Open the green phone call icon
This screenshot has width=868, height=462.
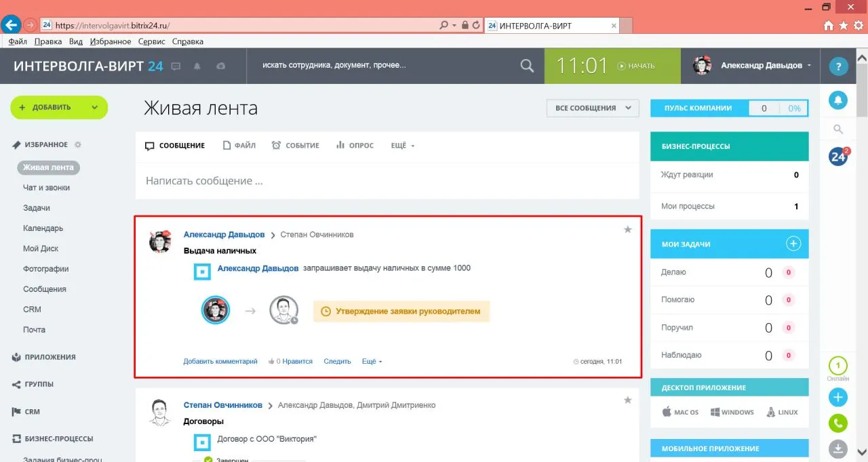pyautogui.click(x=839, y=423)
